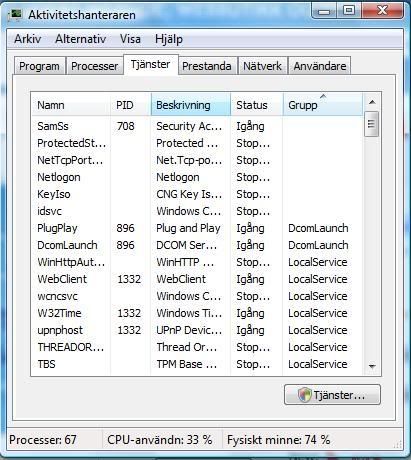Viewport: 411px width, 460px height.
Task: Switch to the Prestanda tab
Action: 207,66
